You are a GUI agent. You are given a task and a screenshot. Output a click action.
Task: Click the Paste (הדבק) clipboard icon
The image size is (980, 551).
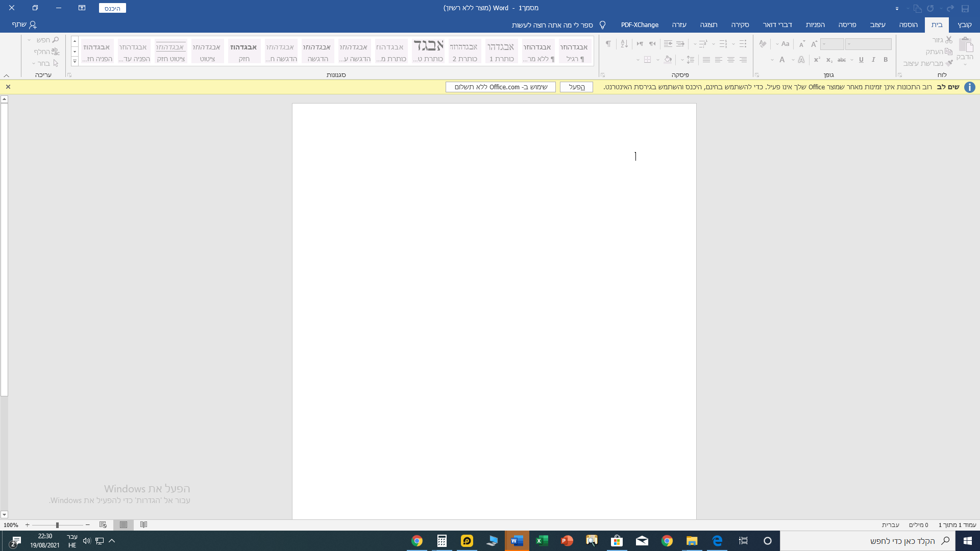pyautogui.click(x=966, y=45)
